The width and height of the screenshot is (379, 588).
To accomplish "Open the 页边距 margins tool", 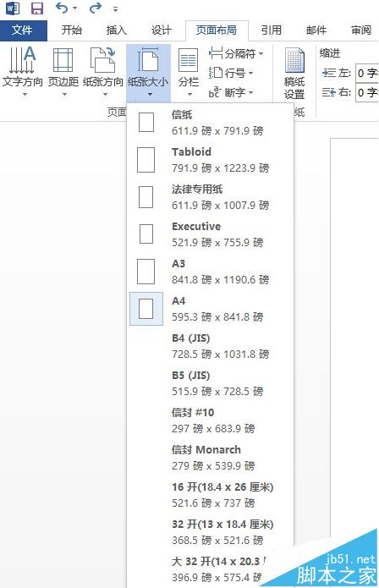I will point(63,71).
